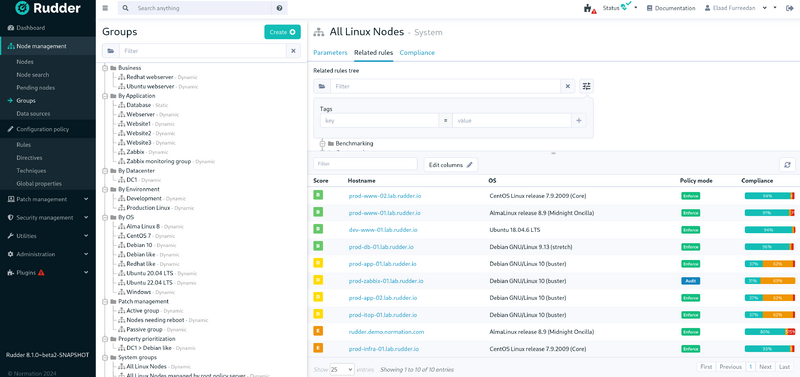Open Directives in the sidebar
Viewport: 800px width, 377px height.
click(29, 158)
